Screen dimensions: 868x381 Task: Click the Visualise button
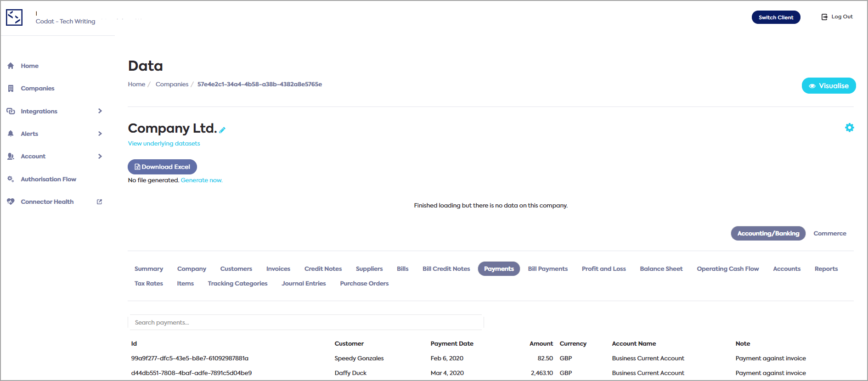pos(829,86)
